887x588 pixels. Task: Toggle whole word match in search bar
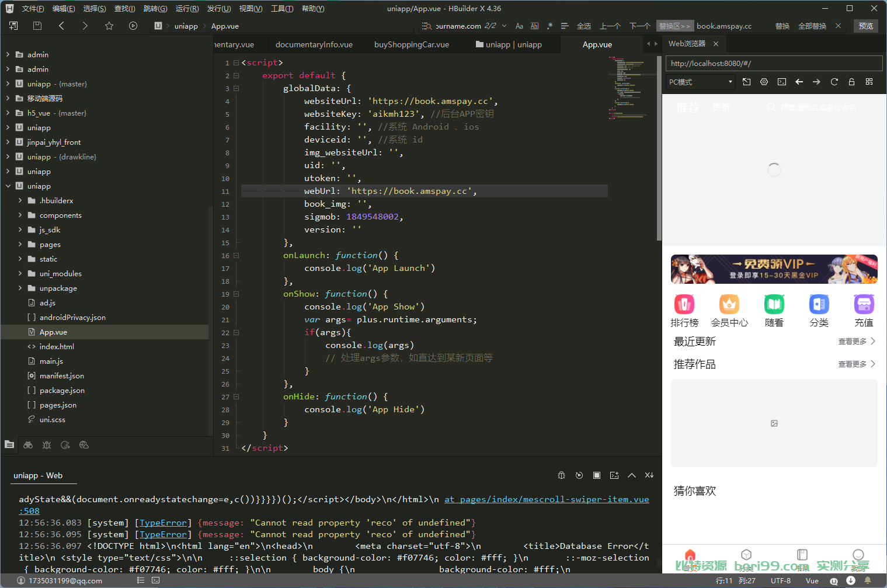(534, 26)
